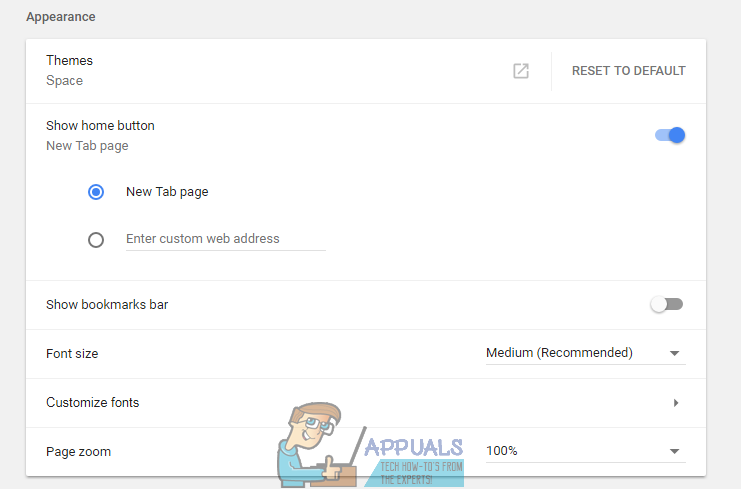Click the Themes label text
741x489 pixels.
(69, 60)
